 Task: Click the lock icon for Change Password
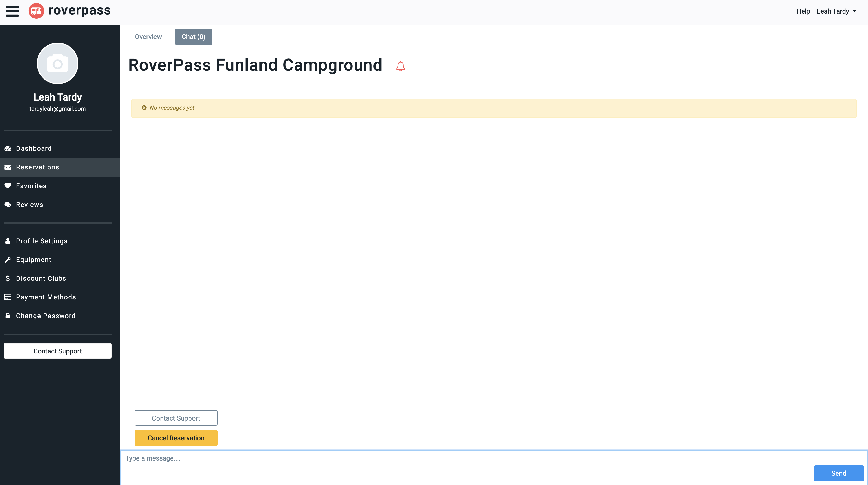coord(8,316)
